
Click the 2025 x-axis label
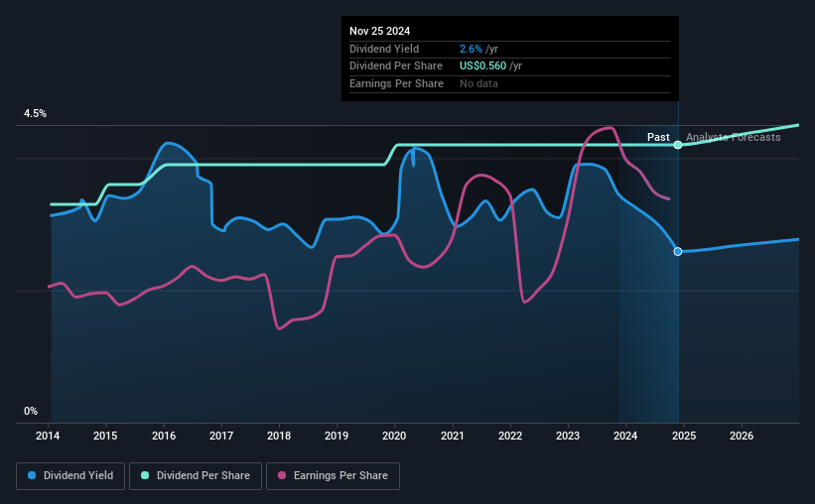click(x=684, y=436)
